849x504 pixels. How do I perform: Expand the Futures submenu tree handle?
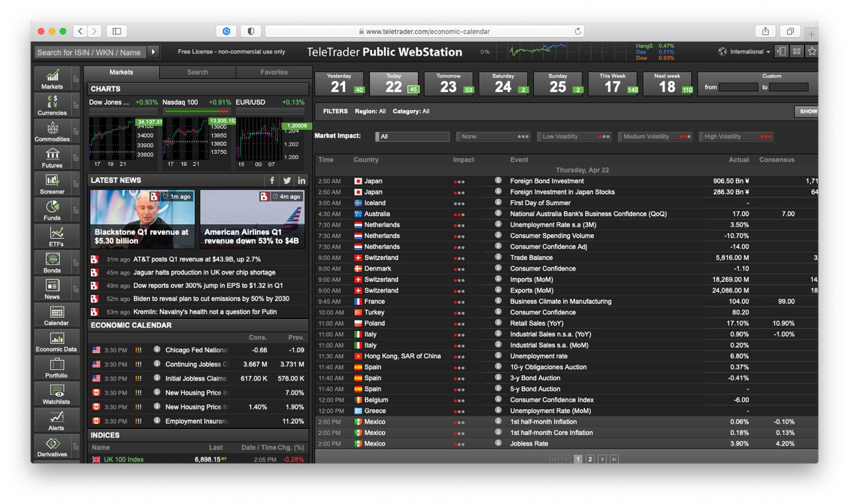point(76,157)
